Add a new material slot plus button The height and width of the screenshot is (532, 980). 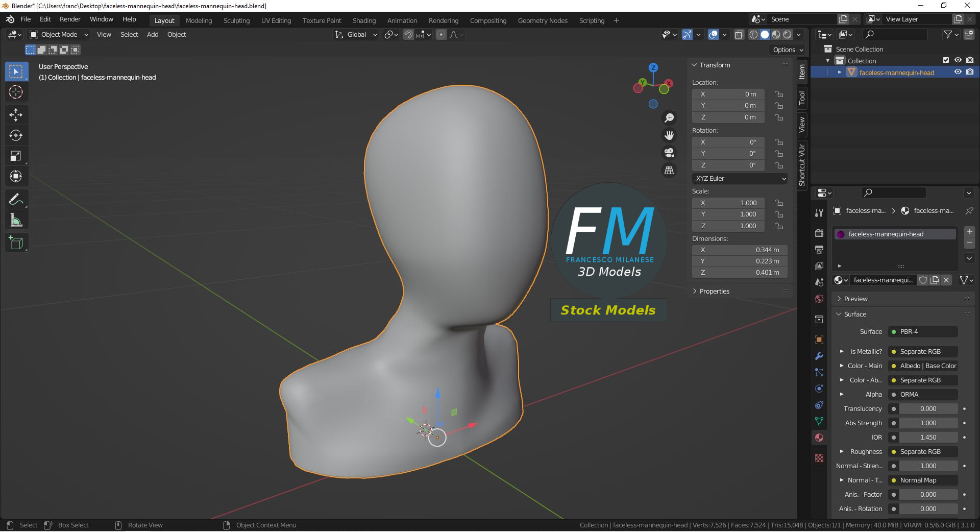970,231
